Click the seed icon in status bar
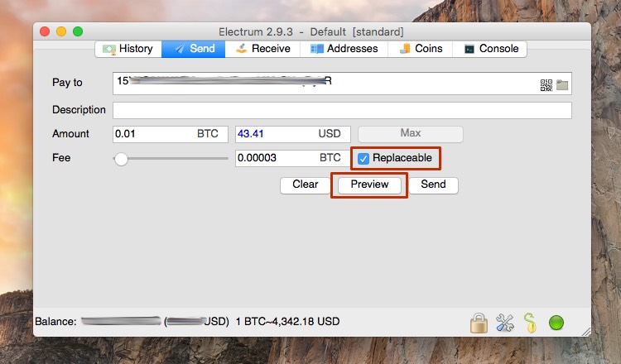Screen dimensions: 621x364 tap(530, 323)
